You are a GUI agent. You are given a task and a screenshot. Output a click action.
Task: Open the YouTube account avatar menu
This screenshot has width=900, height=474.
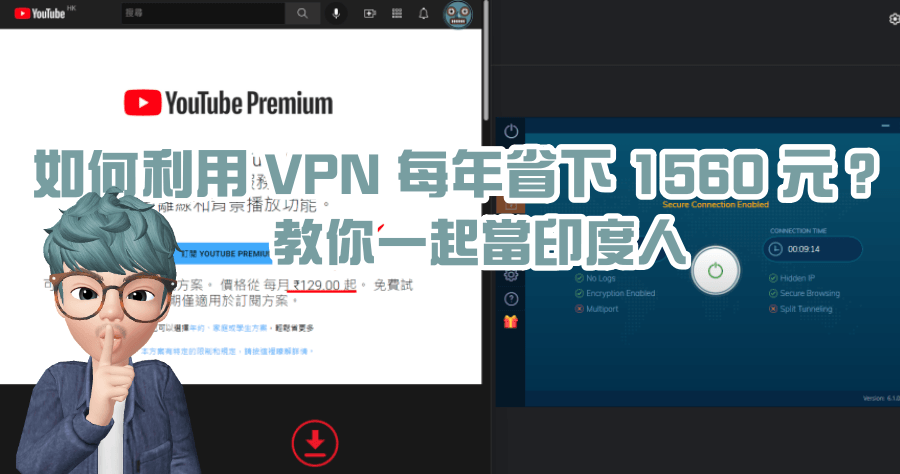pyautogui.click(x=458, y=14)
